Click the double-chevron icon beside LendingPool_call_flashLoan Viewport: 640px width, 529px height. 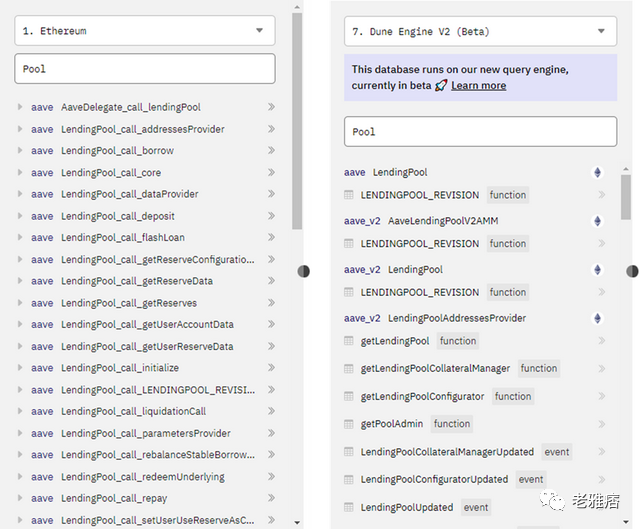pos(271,238)
